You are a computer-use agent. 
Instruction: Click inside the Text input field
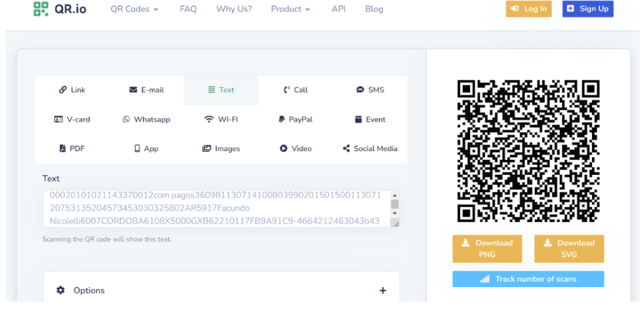pyautogui.click(x=213, y=208)
